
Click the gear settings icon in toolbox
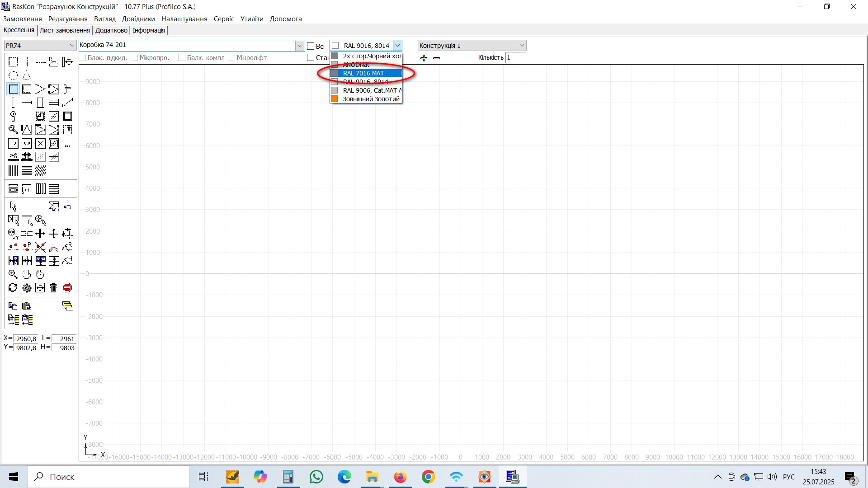coord(27,288)
